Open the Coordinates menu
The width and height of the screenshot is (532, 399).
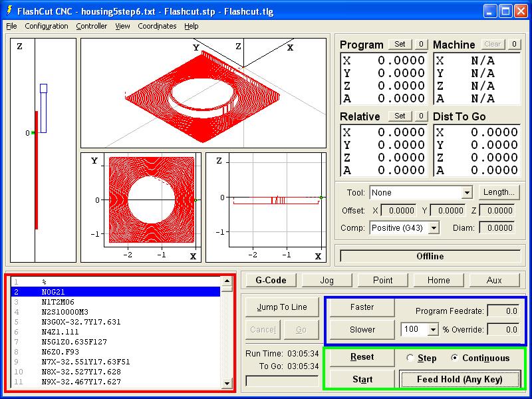click(157, 26)
